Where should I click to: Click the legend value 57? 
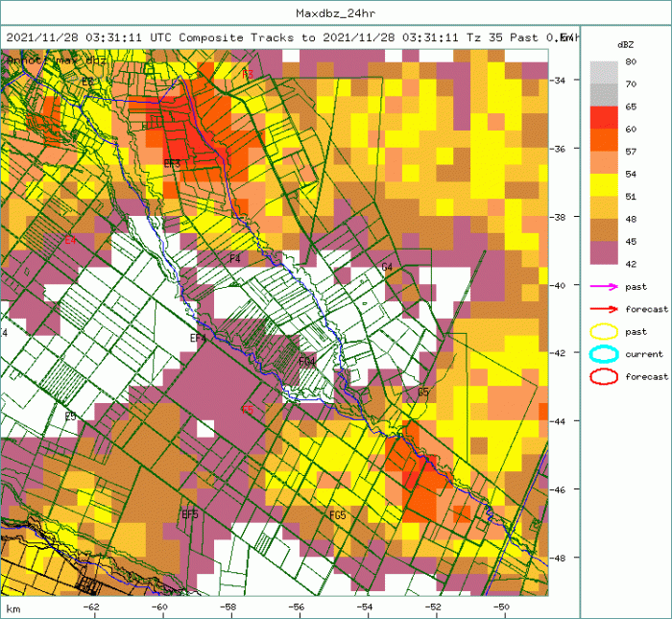631,152
